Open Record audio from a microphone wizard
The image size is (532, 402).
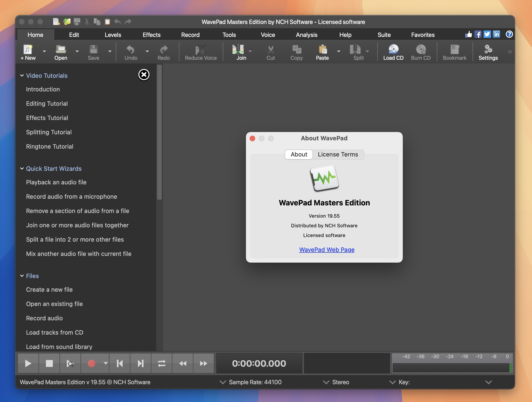click(x=72, y=197)
